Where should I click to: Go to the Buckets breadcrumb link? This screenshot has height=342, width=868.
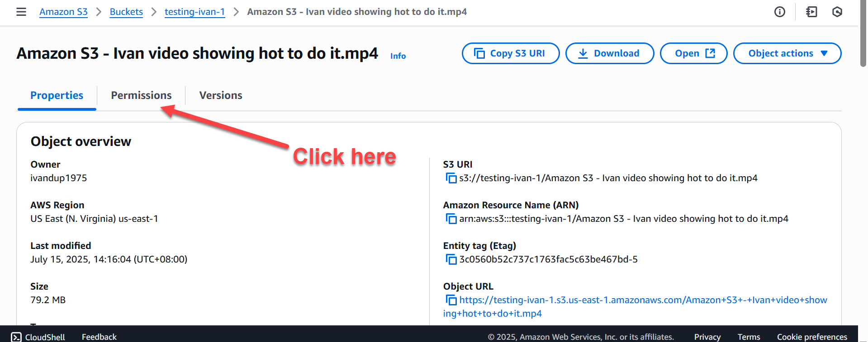[126, 12]
